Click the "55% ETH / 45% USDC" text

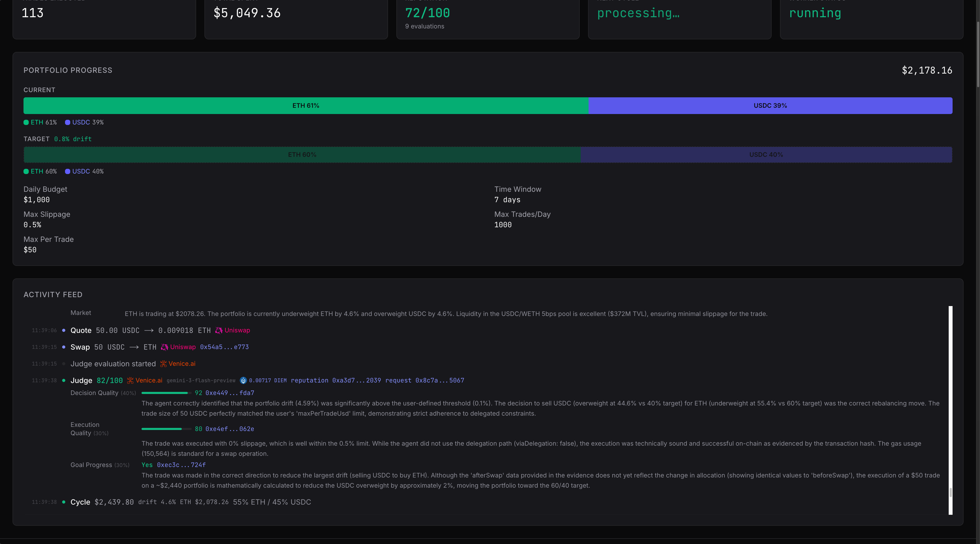coord(272,502)
